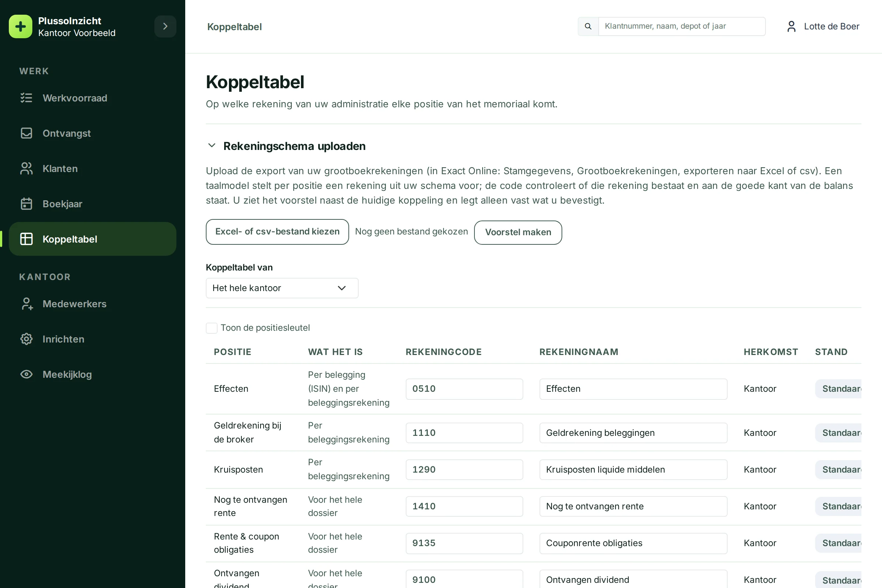Click the Medewerkers add-user icon

point(26,304)
